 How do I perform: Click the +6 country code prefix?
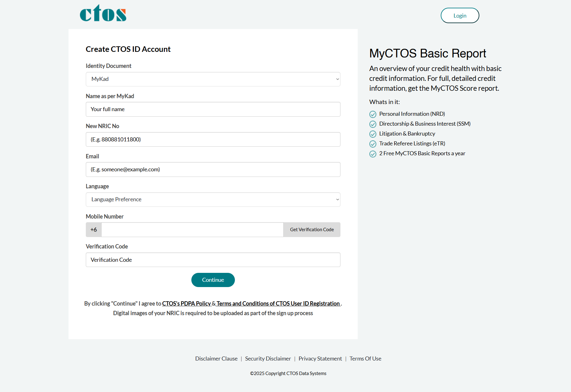tap(94, 230)
